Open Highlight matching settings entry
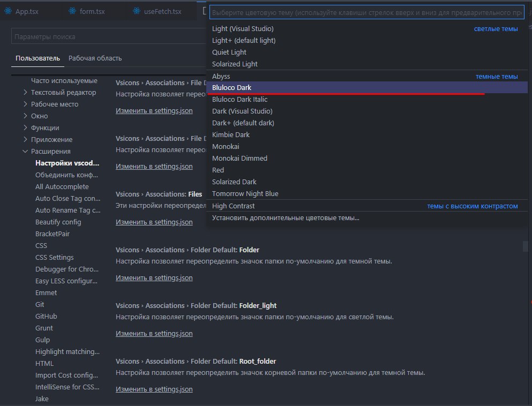This screenshot has width=532, height=406. coord(68,352)
